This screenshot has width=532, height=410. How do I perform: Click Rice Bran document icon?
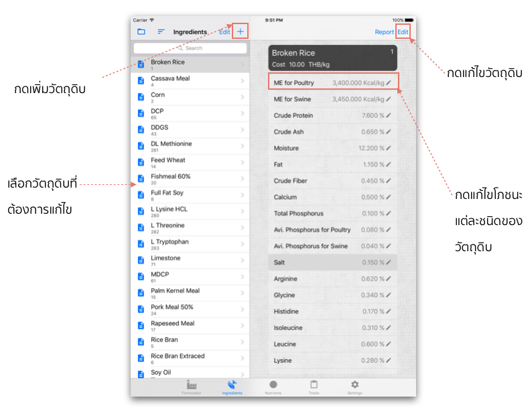click(x=141, y=342)
